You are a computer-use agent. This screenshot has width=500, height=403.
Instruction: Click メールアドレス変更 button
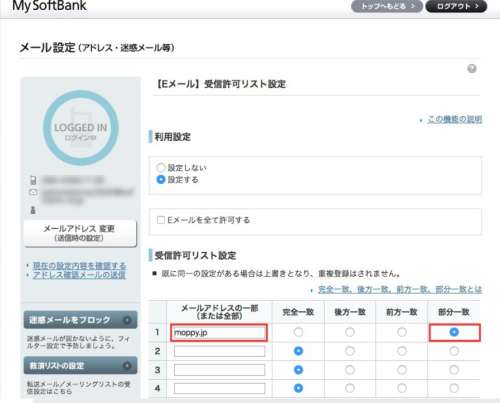coord(80,233)
